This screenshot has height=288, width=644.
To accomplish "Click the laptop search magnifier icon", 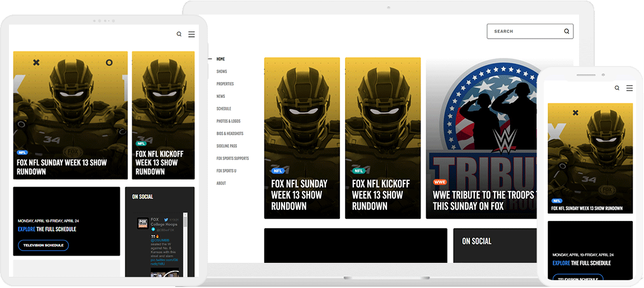I will (567, 31).
